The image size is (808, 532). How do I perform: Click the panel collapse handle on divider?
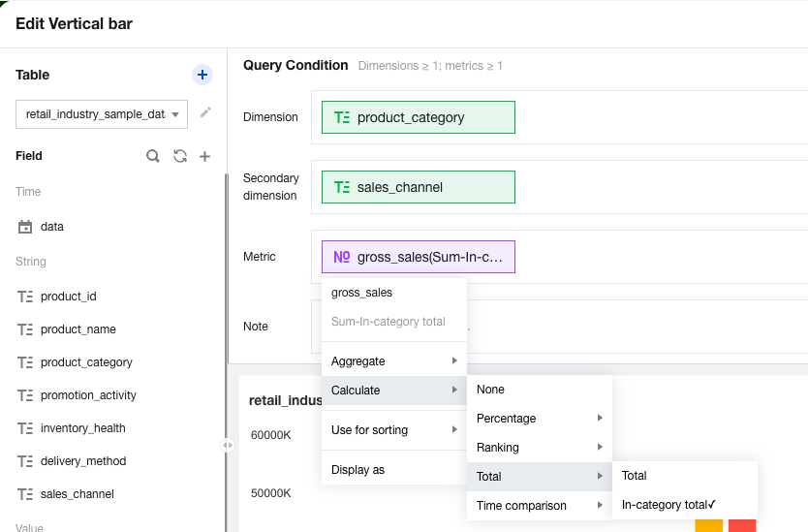coord(227,445)
